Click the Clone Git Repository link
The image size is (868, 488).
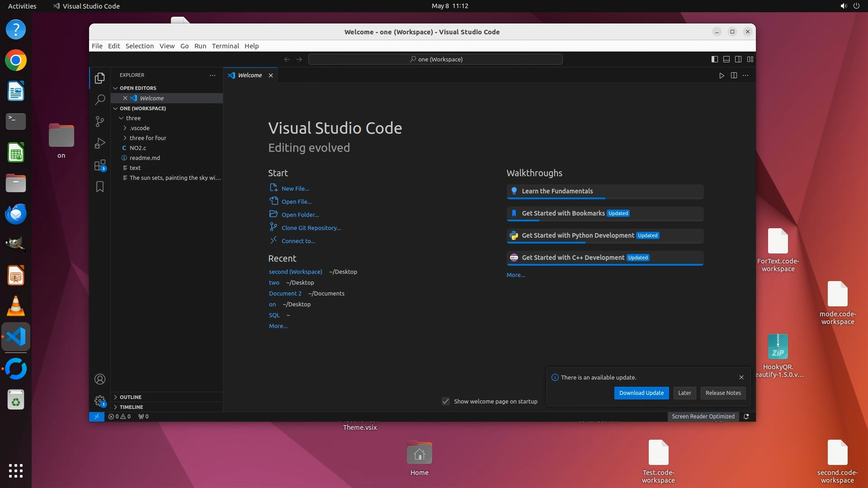click(311, 228)
